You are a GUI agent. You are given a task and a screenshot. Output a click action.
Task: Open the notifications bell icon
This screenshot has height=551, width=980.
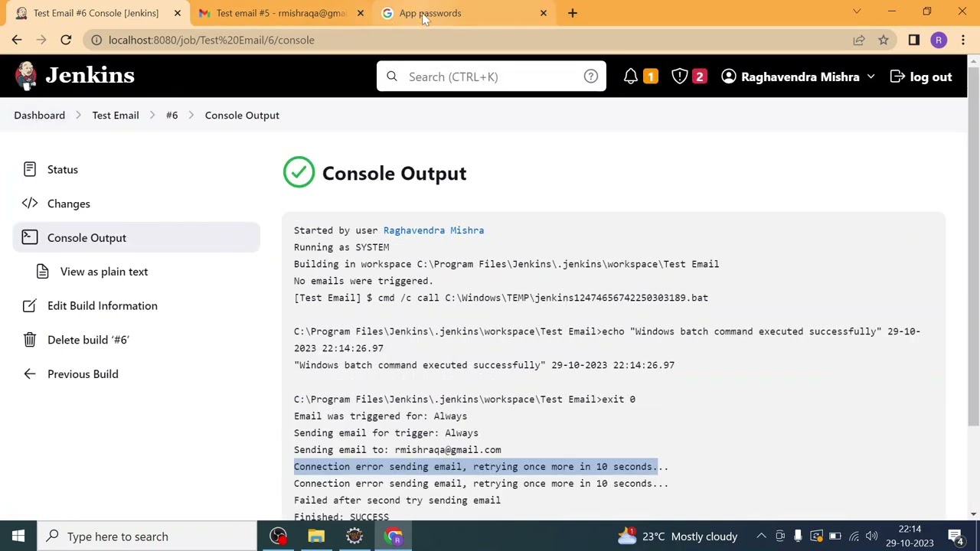point(631,77)
